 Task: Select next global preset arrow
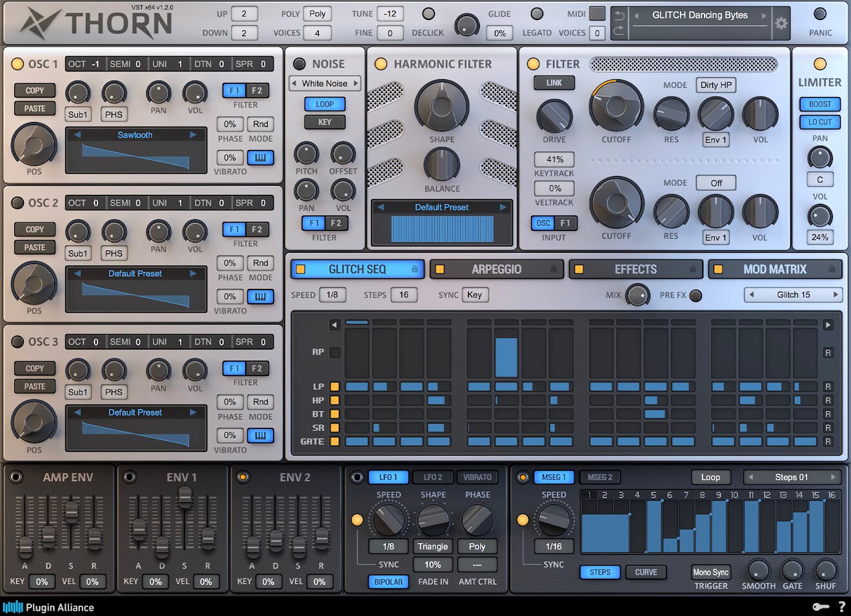[x=764, y=15]
